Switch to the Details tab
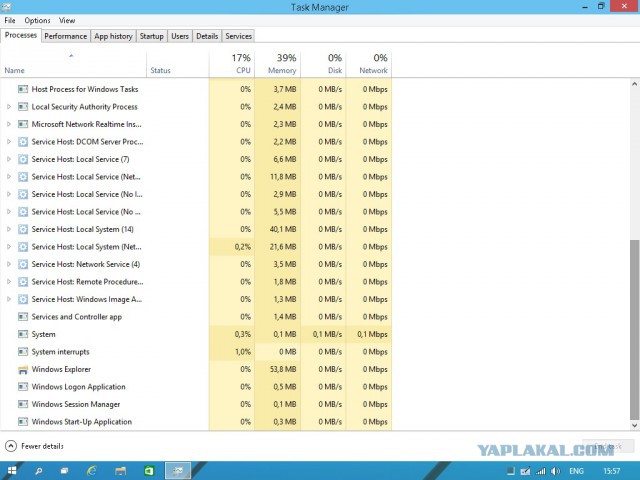 tap(207, 36)
